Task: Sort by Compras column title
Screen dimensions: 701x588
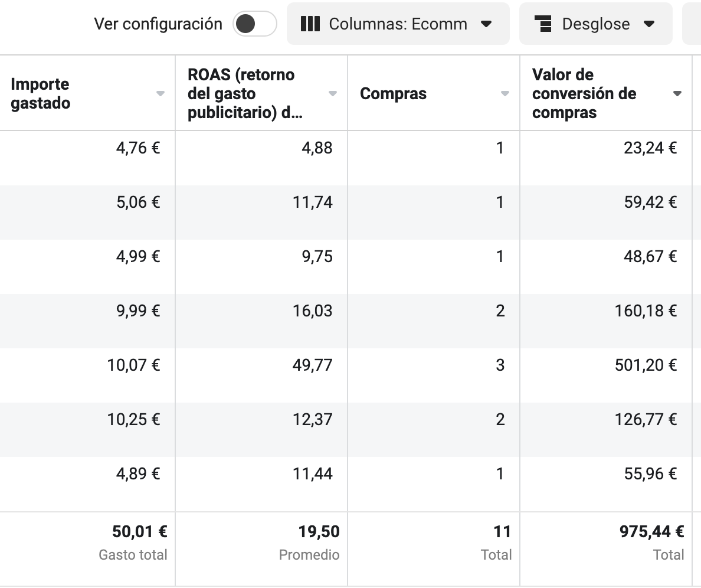Action: pyautogui.click(x=393, y=93)
